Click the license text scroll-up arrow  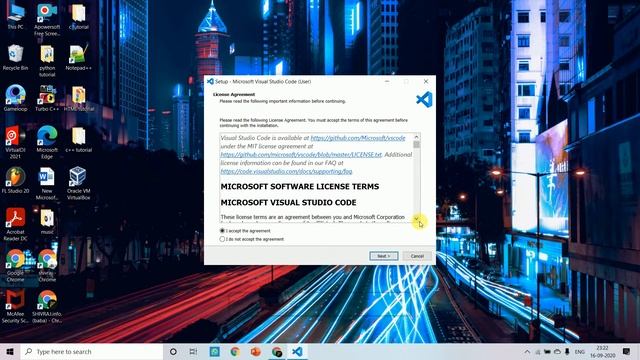tap(416, 137)
